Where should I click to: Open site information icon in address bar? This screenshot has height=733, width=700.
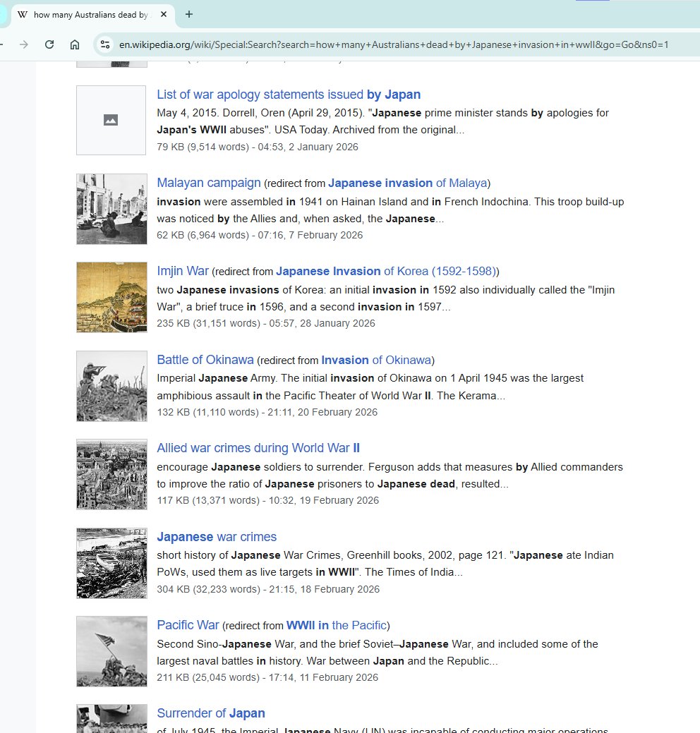coord(105,44)
